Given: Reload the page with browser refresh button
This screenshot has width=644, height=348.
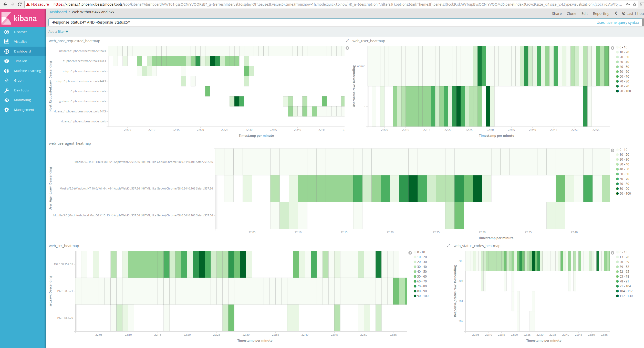Looking at the screenshot, I should (20, 4).
